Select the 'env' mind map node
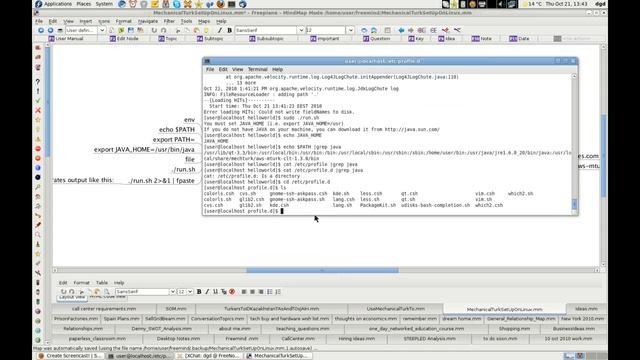This screenshot has width=640, height=360. tap(189, 120)
